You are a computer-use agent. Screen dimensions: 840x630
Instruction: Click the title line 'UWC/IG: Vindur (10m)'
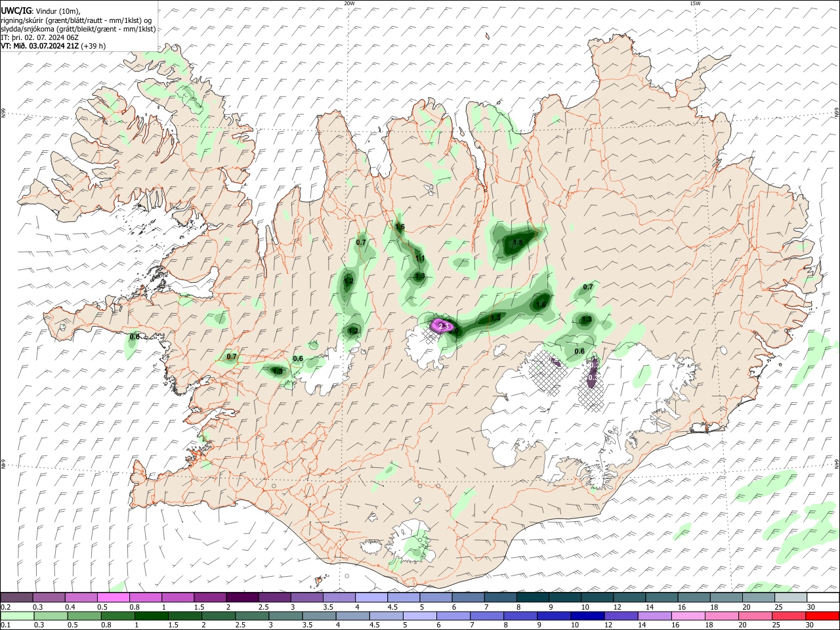coord(41,10)
